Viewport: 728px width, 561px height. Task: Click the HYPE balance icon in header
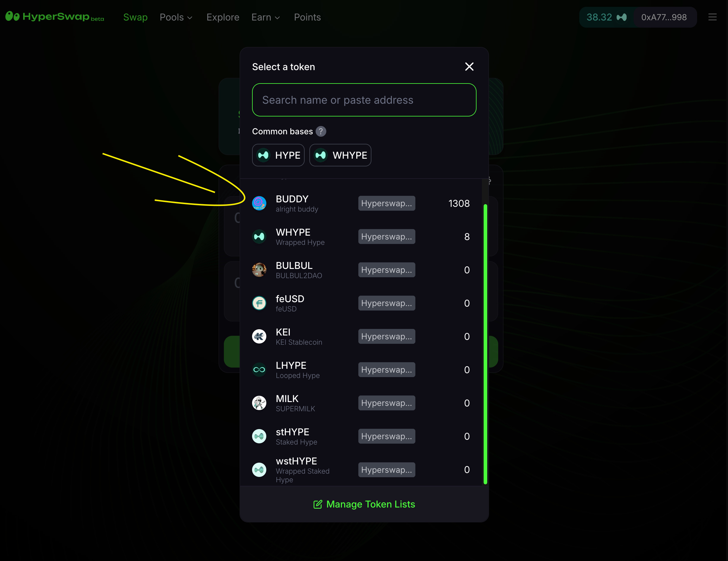tap(621, 17)
